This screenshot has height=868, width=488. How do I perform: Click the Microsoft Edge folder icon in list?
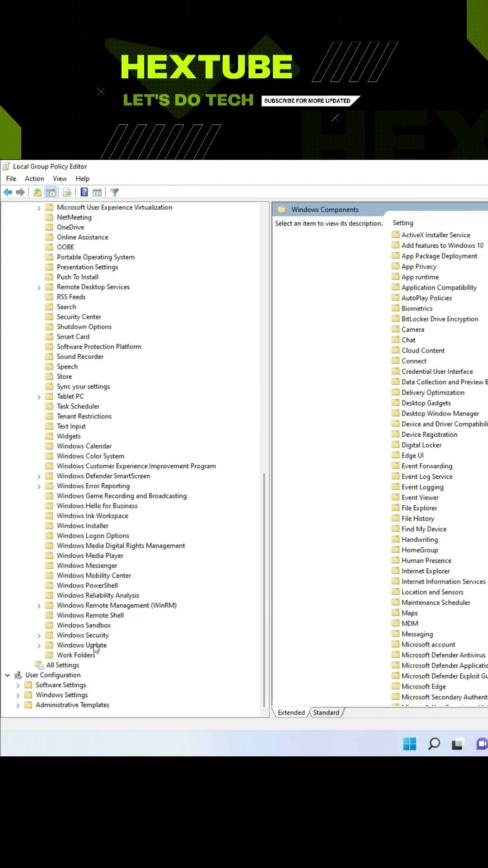click(x=396, y=686)
